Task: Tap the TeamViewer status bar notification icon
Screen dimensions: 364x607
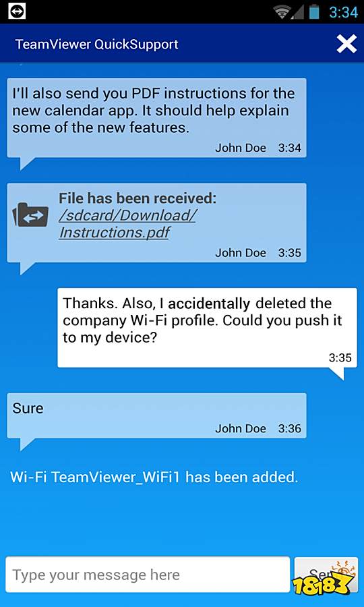Action: (17, 11)
